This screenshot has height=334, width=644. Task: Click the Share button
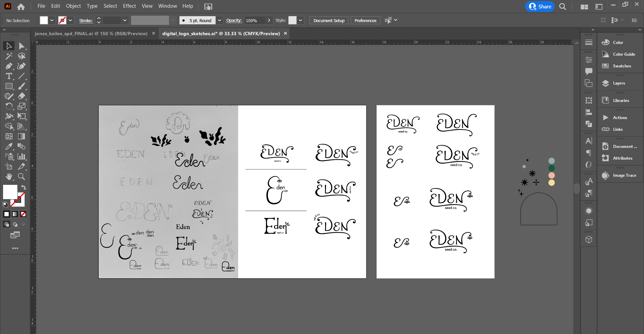pos(540,6)
